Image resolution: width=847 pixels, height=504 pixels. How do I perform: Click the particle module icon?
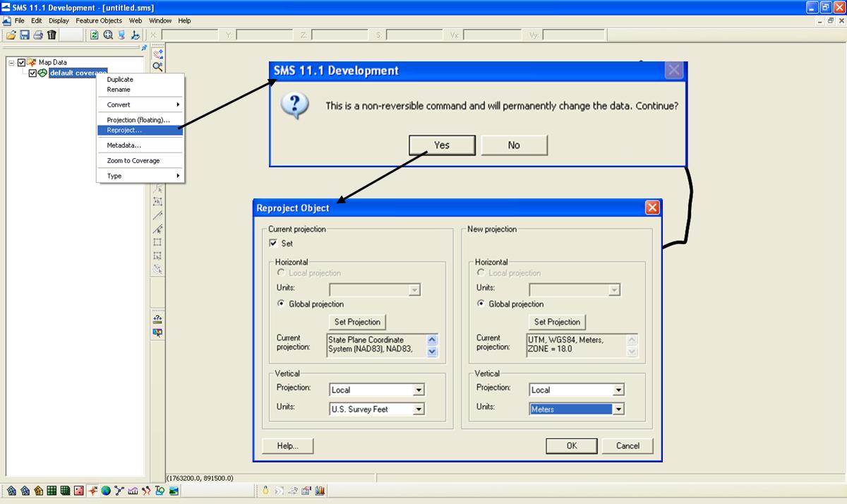(x=146, y=491)
